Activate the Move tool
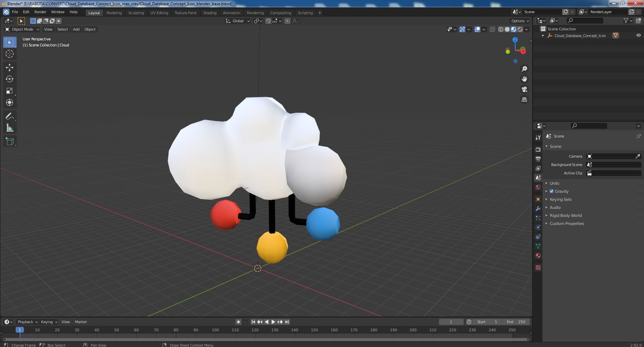Screen dimensions: 644x347 pos(9,67)
